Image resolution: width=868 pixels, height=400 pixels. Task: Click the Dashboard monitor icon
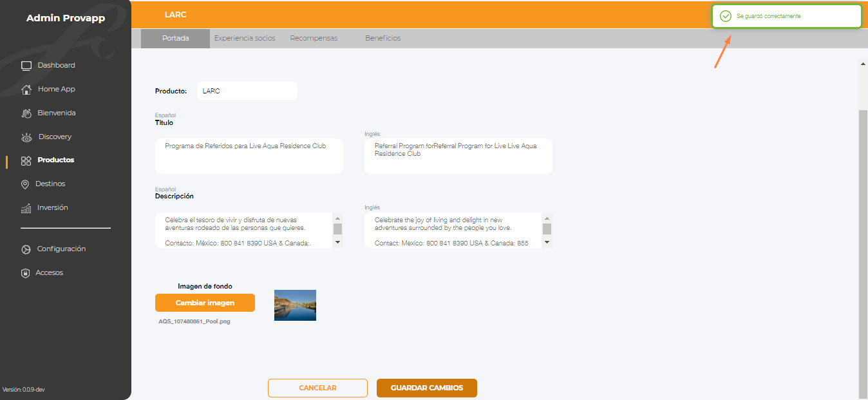(x=26, y=66)
